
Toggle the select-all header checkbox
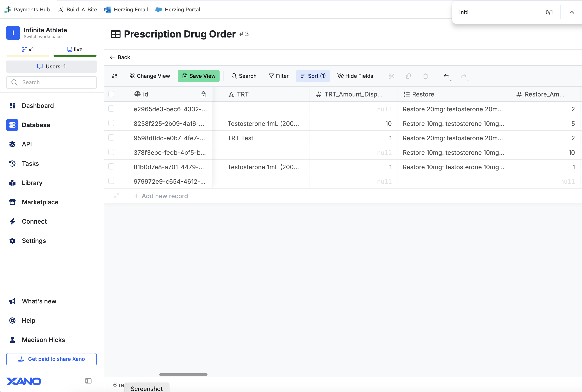tap(112, 94)
